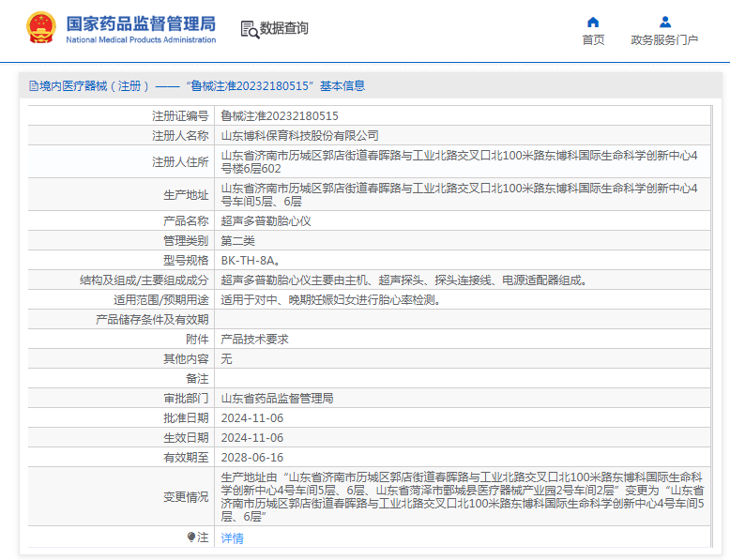Click the 审批部门 label
Screen dimensions: 730x560
point(186,399)
